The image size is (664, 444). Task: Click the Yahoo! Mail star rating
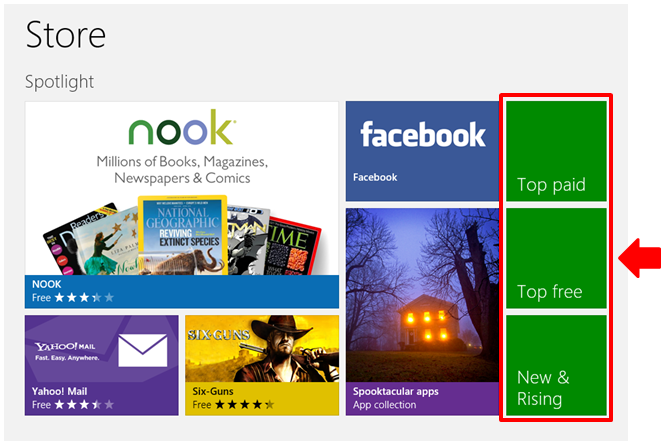[85, 405]
